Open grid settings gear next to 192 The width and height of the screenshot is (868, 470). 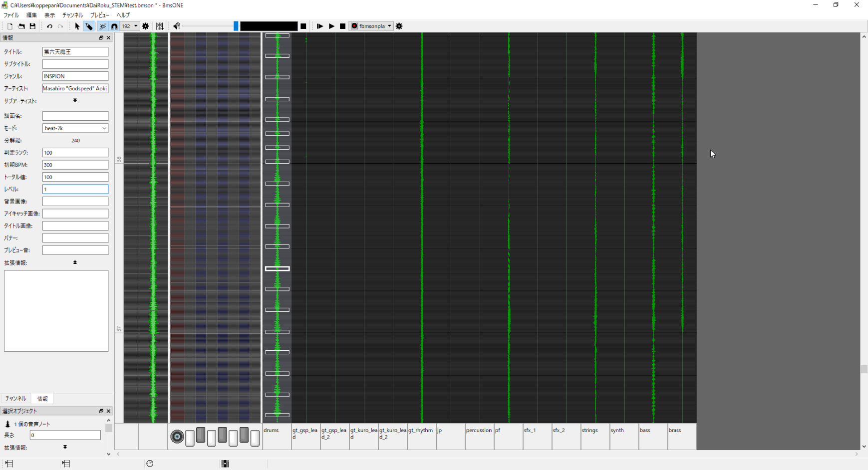coord(146,26)
